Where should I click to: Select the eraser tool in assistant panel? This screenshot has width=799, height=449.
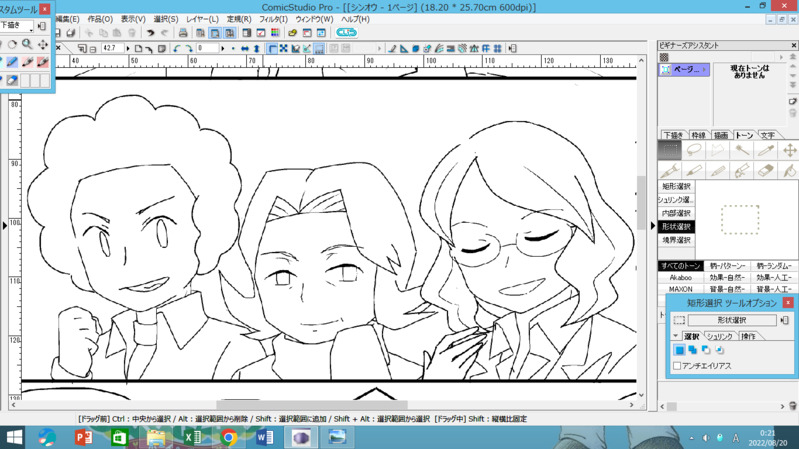(765, 170)
